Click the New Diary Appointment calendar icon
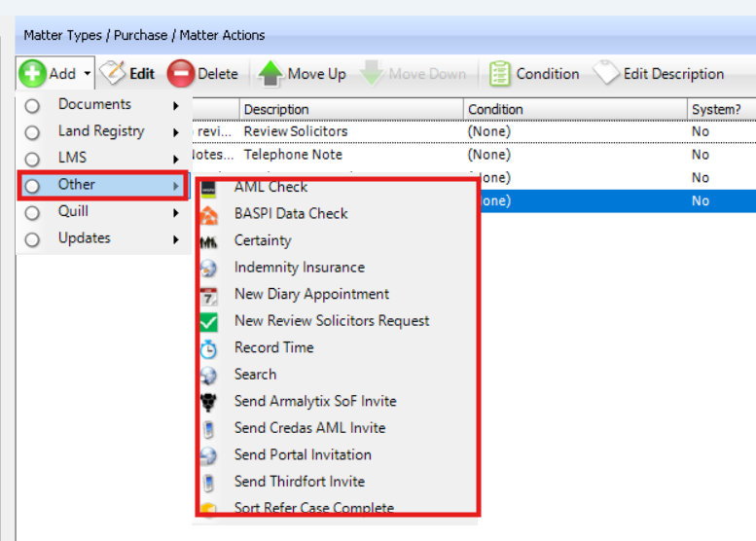 (209, 296)
